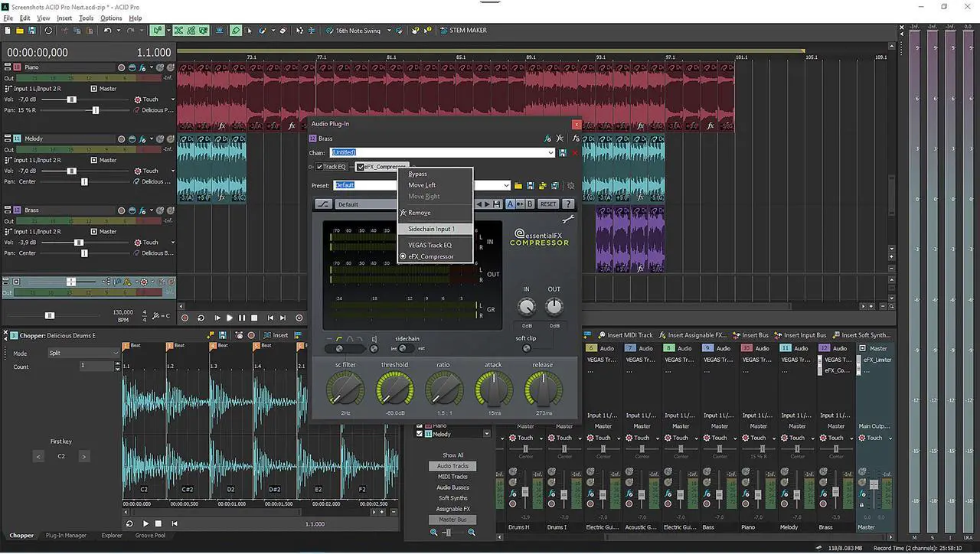Click the New project icon in the toolbar

pyautogui.click(x=8, y=31)
